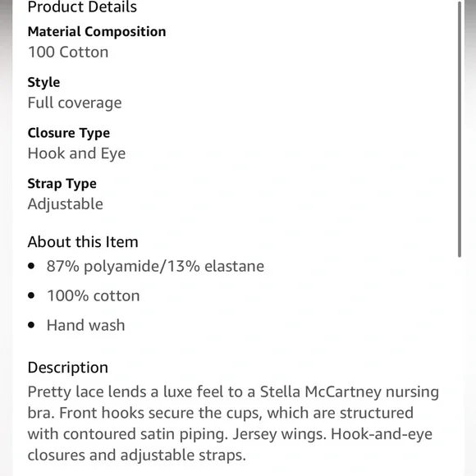Click the bullet point before 100% cotton

[x=31, y=295]
